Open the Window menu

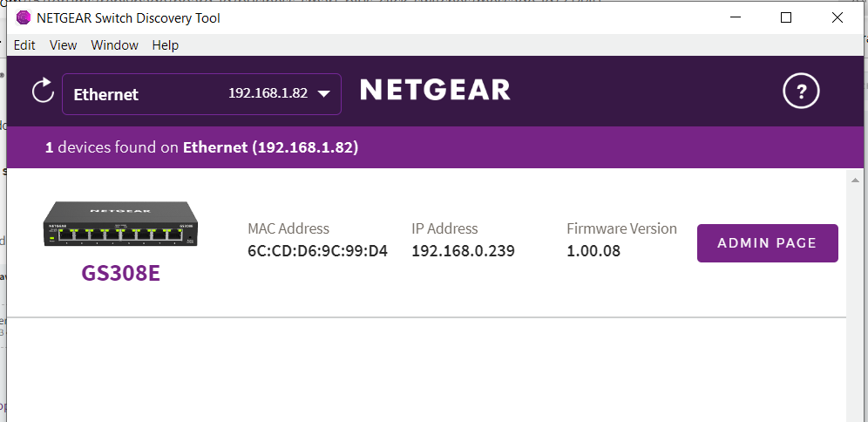(114, 45)
